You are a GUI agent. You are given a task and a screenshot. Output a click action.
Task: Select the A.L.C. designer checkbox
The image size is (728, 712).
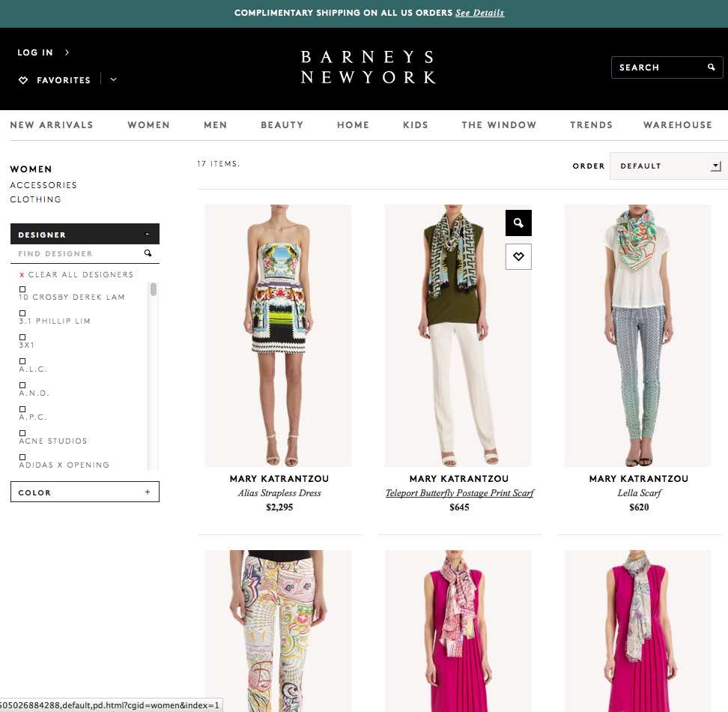(22, 361)
